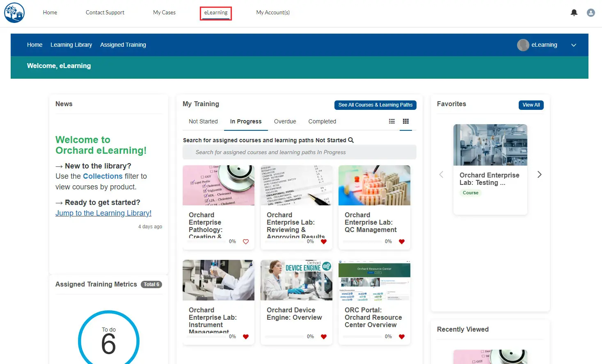Click the ORC Portal 0% progress bar
The image size is (602, 364).
point(362,337)
